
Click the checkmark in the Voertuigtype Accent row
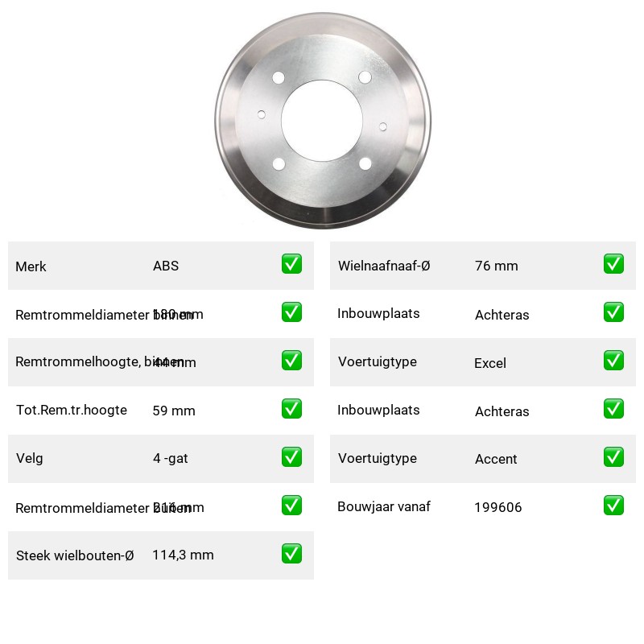click(613, 457)
